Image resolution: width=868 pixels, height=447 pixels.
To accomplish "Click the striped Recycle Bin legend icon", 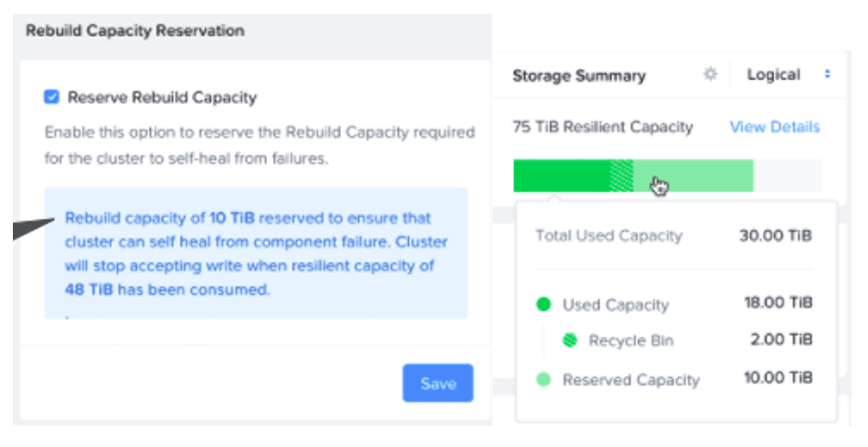I will coord(570,340).
